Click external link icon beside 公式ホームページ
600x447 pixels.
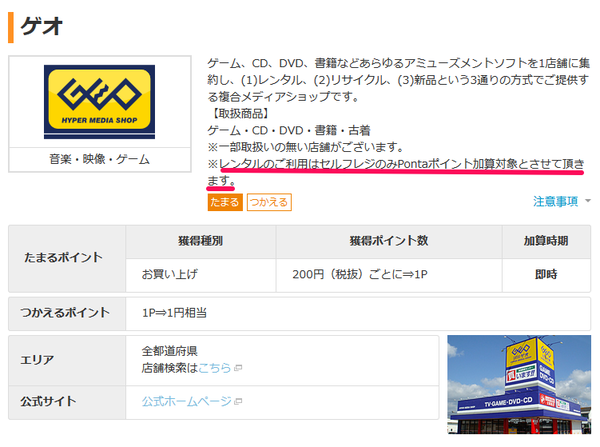tap(238, 401)
